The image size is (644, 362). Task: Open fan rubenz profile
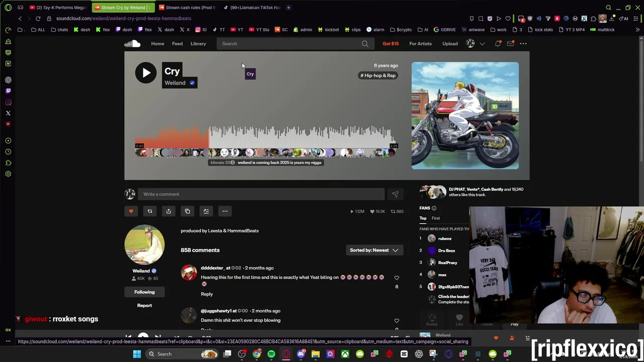pos(445,239)
